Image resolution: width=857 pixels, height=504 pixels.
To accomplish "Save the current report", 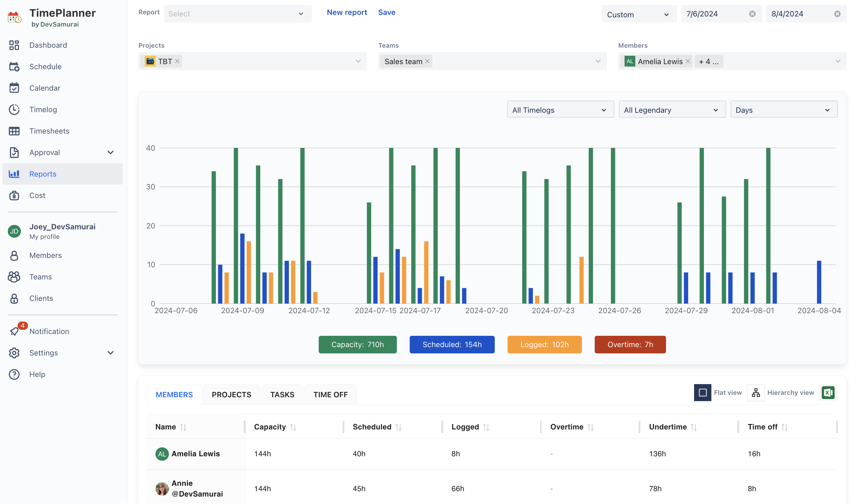I will (x=387, y=13).
